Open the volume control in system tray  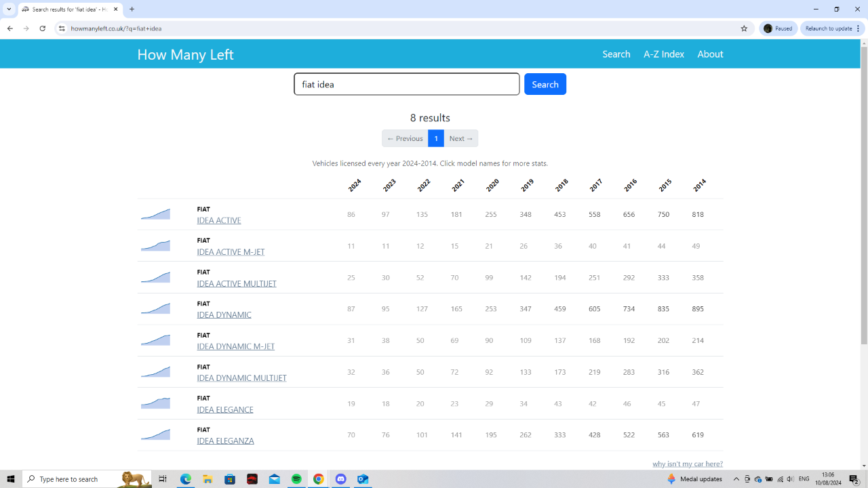pos(790,479)
